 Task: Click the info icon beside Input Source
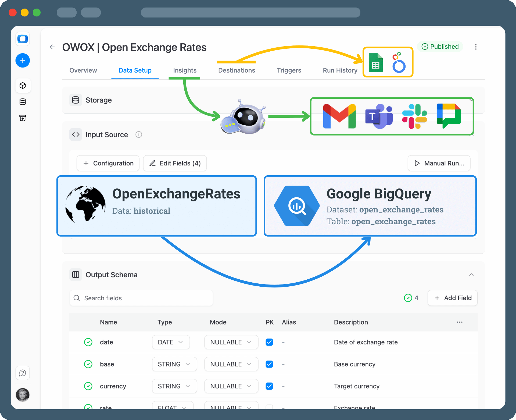139,134
